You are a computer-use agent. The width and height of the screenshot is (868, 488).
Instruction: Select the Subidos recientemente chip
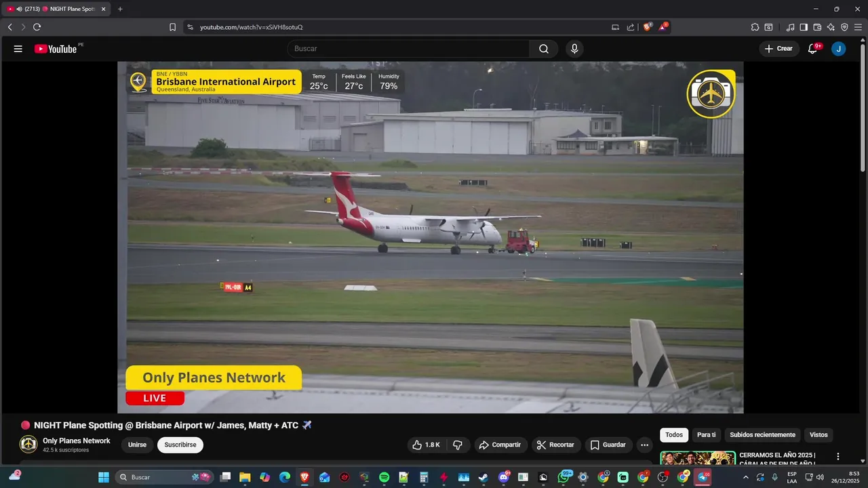click(x=762, y=435)
